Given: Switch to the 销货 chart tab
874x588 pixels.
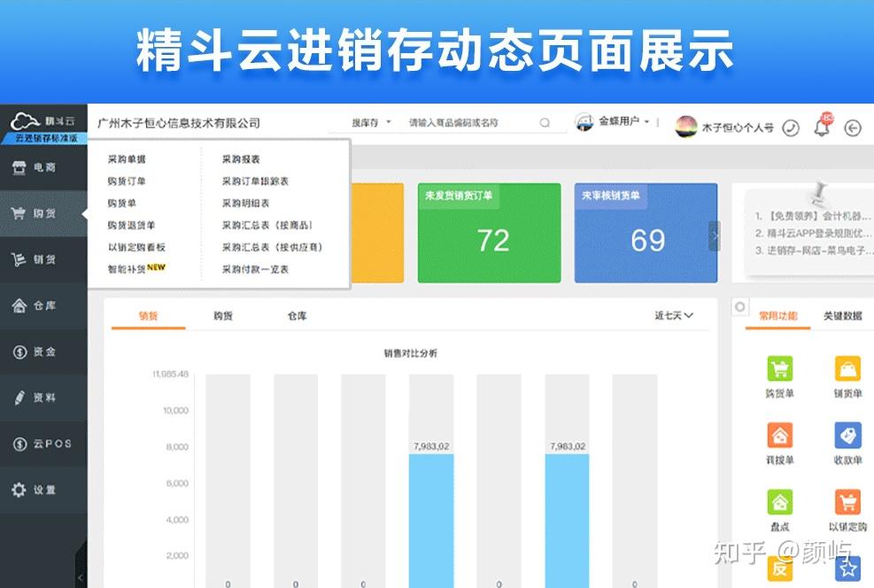Looking at the screenshot, I should pos(148,316).
